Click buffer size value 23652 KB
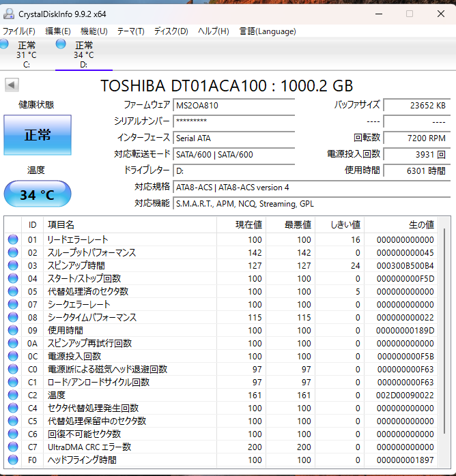The image size is (456, 476). click(x=416, y=105)
